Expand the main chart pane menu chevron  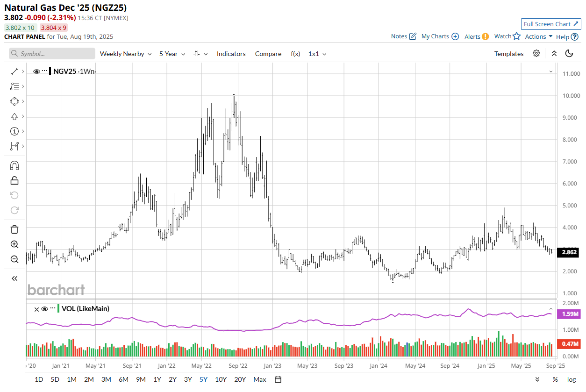tap(551, 71)
